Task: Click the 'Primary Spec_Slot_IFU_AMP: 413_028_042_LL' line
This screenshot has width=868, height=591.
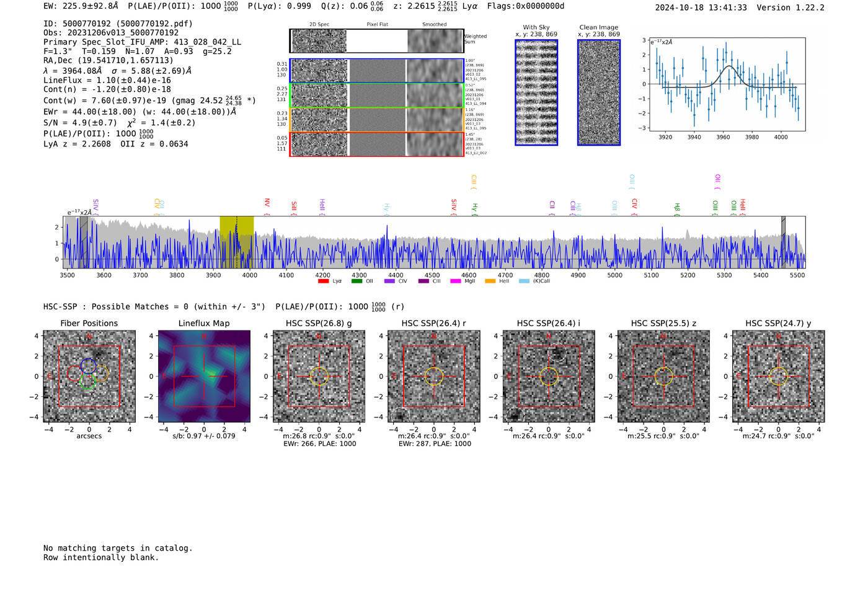Action: tap(142, 42)
